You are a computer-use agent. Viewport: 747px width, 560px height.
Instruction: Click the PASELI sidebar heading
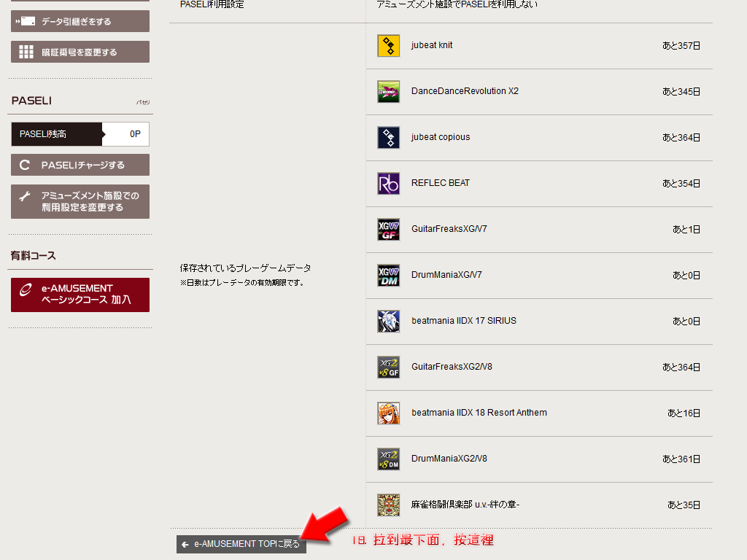(x=31, y=101)
